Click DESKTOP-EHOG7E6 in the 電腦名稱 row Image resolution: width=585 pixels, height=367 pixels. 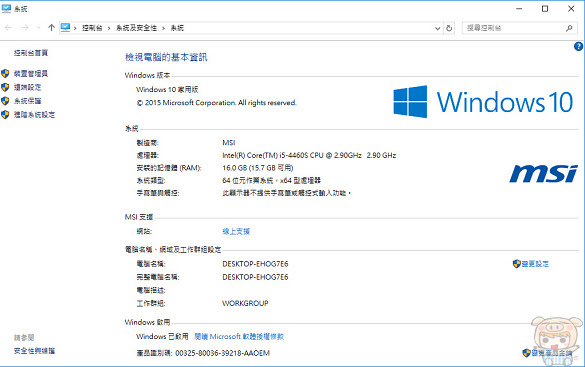click(255, 264)
